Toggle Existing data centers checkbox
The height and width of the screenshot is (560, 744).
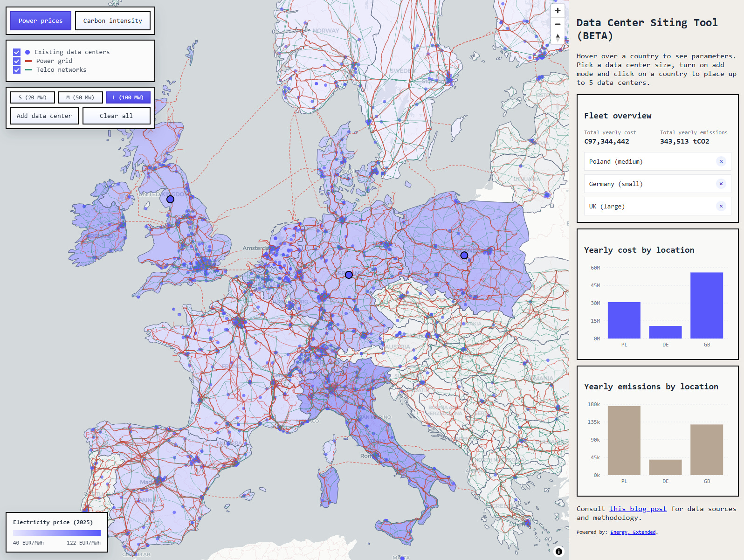click(x=17, y=52)
